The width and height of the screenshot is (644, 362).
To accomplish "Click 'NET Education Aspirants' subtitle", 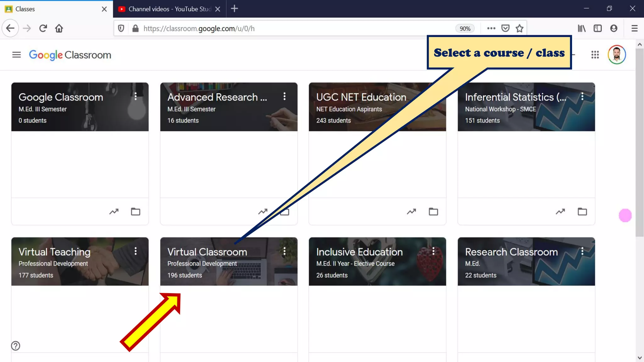I will click(349, 109).
